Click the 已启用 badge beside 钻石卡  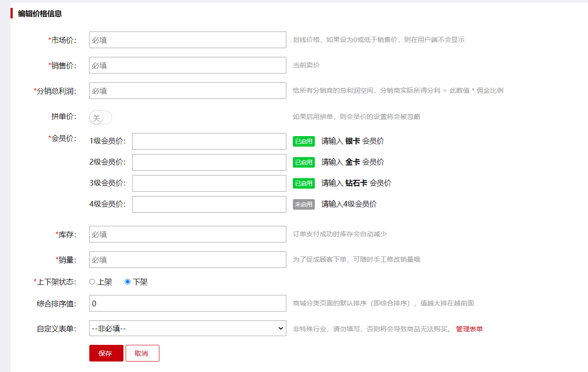pos(303,183)
